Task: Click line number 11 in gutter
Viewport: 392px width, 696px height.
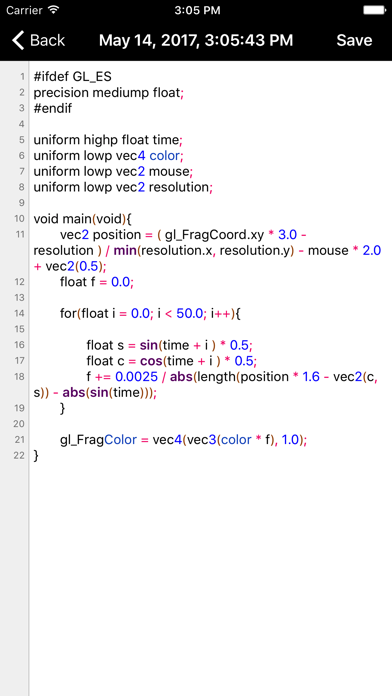Action: click(x=20, y=235)
